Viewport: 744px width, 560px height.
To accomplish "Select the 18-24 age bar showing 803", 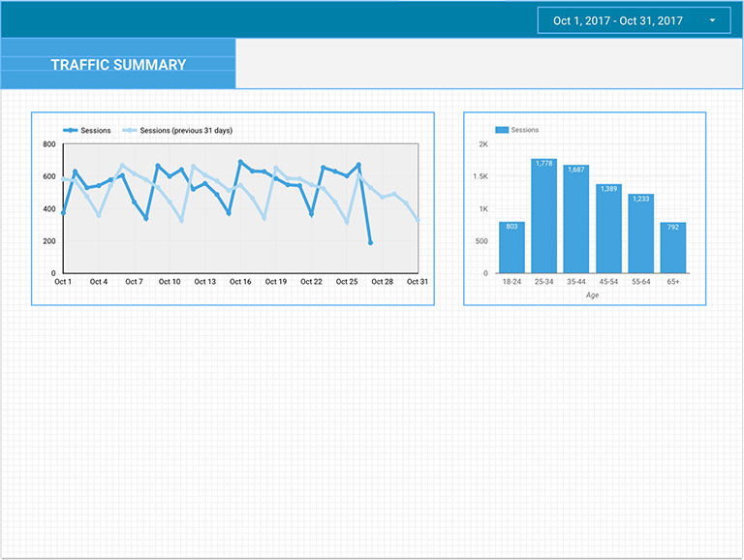I will pyautogui.click(x=511, y=247).
